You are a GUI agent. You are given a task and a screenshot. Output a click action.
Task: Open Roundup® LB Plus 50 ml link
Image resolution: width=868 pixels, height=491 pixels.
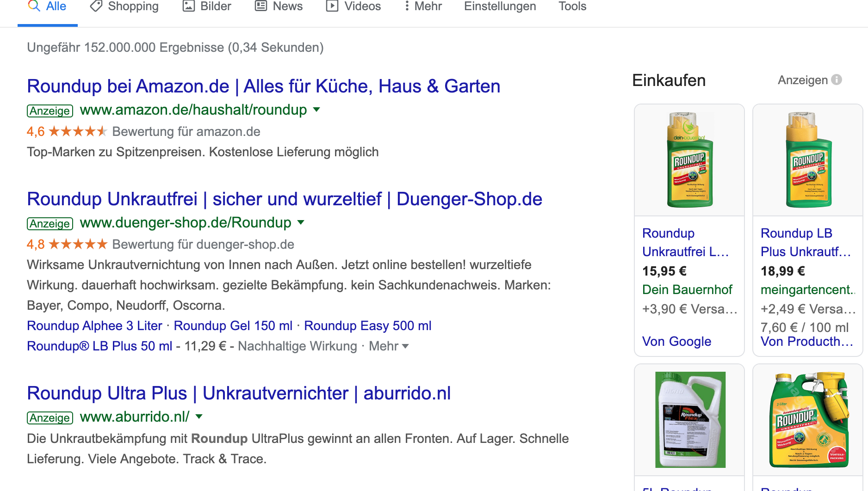tap(99, 346)
